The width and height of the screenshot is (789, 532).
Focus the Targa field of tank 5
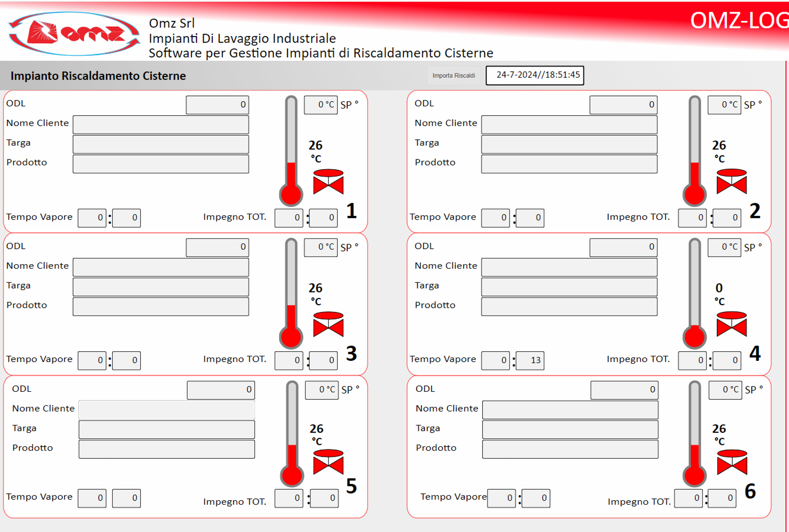pos(167,429)
